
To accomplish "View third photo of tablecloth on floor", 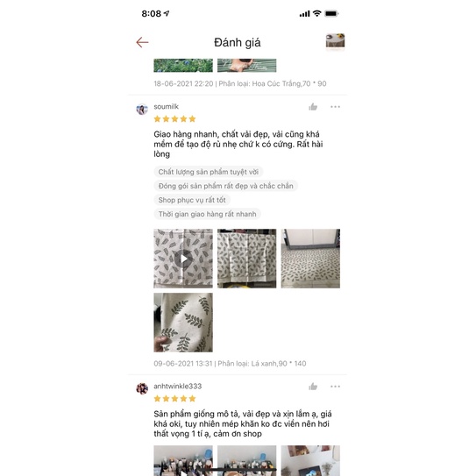I will [310, 259].
